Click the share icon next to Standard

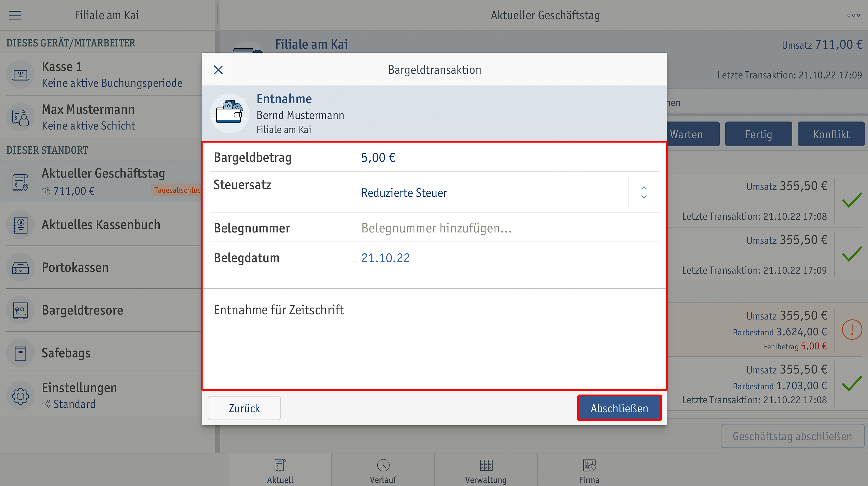46,404
